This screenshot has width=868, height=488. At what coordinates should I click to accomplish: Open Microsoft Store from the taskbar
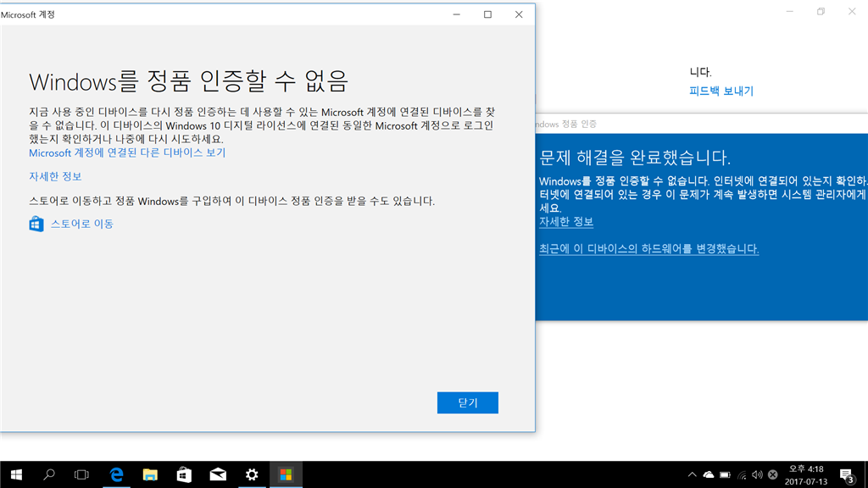point(184,474)
